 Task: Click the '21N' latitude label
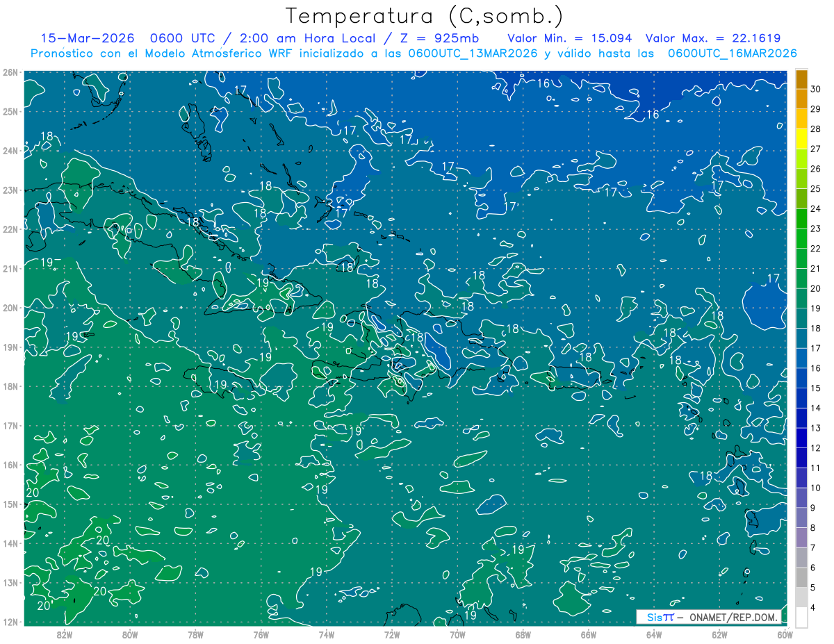click(10, 268)
